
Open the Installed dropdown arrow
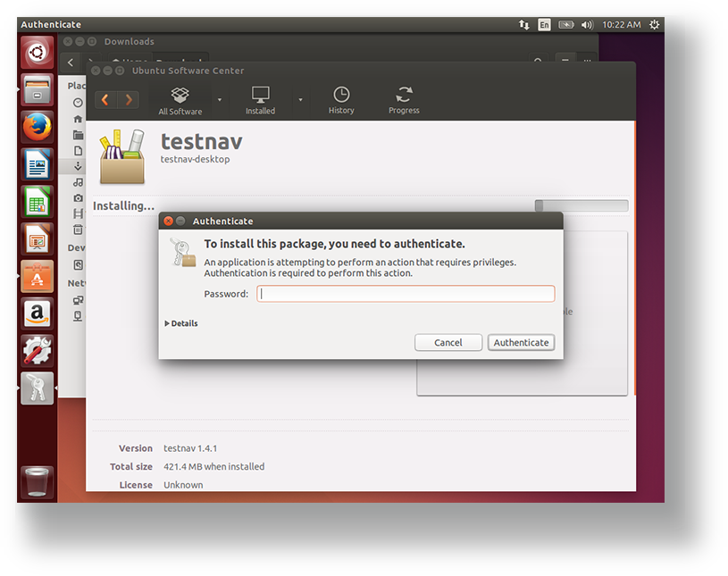300,100
